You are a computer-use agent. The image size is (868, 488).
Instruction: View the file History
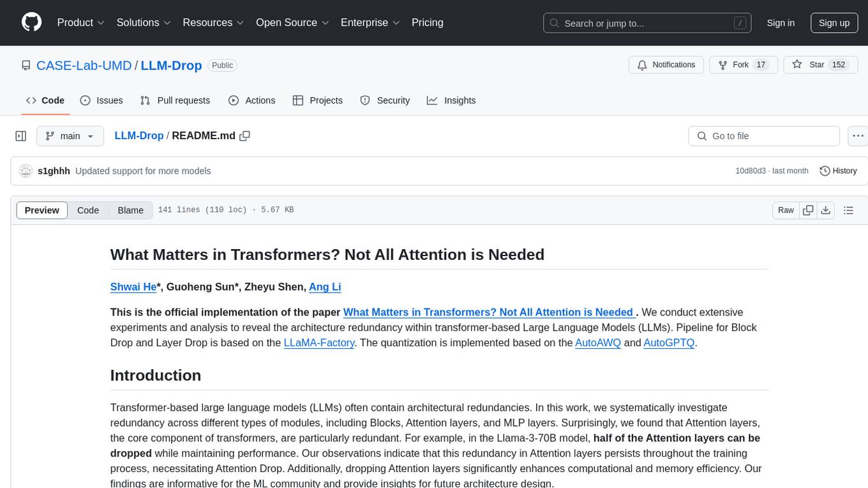838,171
